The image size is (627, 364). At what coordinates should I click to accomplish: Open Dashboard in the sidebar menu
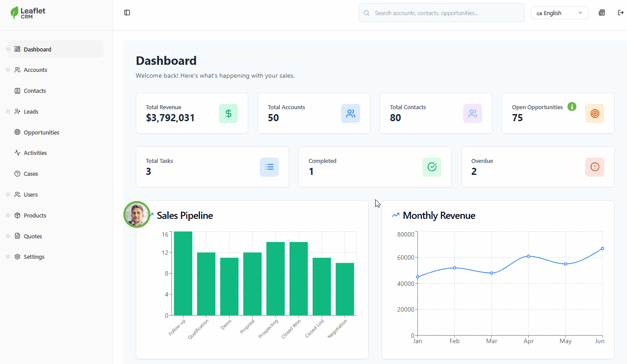[x=56, y=49]
